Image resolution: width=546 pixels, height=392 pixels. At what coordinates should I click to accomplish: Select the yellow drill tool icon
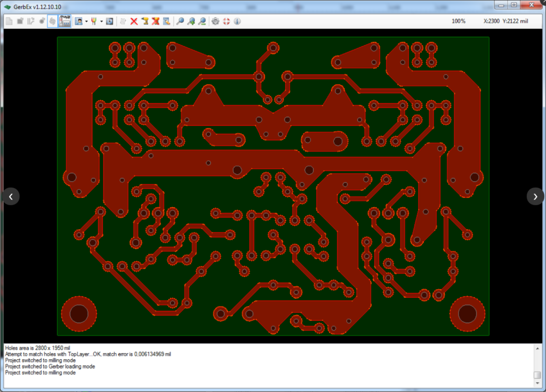point(144,21)
